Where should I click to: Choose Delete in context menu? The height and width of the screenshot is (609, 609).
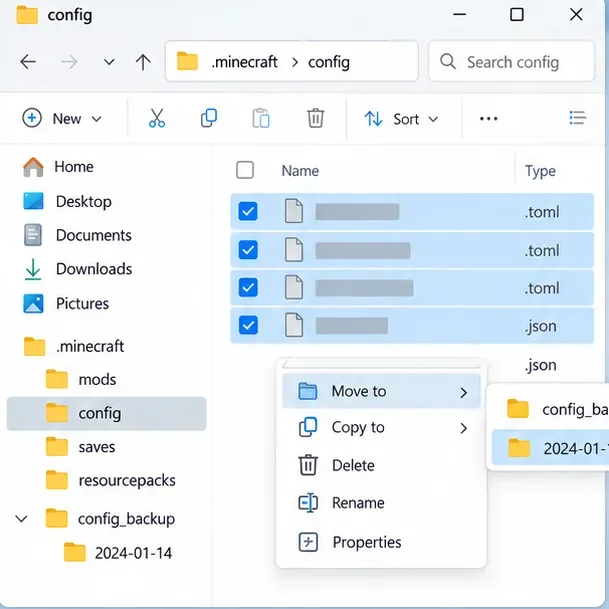[381, 465]
